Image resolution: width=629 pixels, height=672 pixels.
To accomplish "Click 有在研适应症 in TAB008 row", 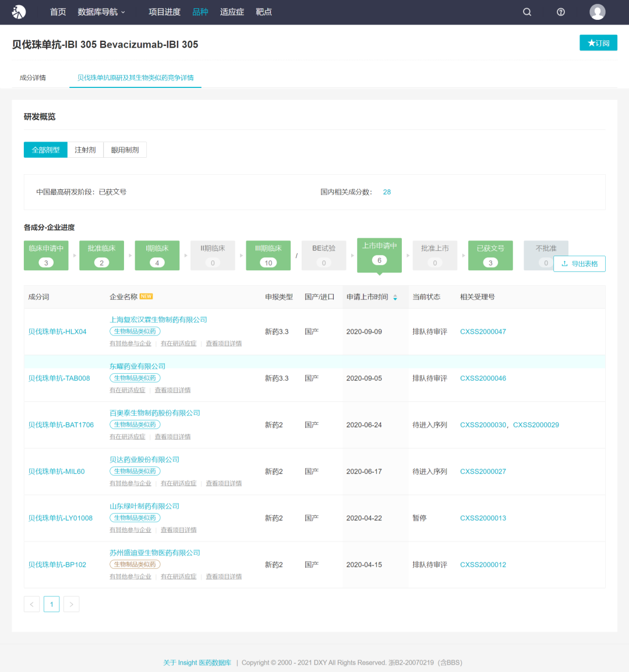I will point(128,390).
